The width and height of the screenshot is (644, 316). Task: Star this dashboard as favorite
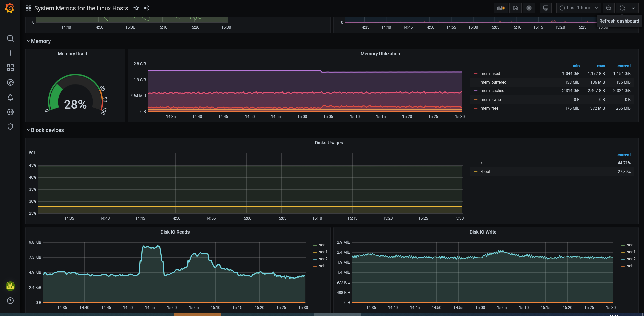(x=136, y=8)
